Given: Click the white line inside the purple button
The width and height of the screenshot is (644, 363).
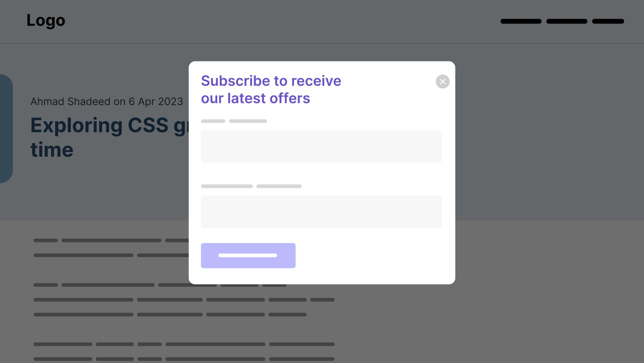Looking at the screenshot, I should pos(248,255).
